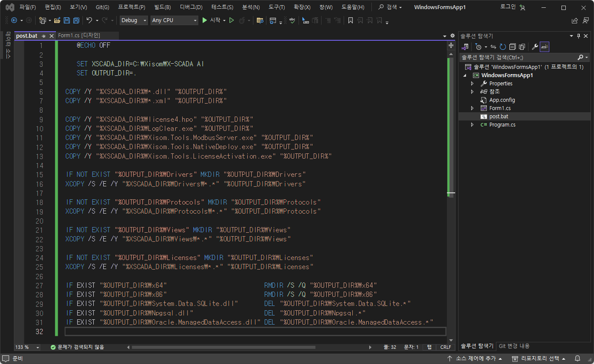Open the 데이터 소스 side tab
The height and width of the screenshot is (364, 594).
[7, 45]
